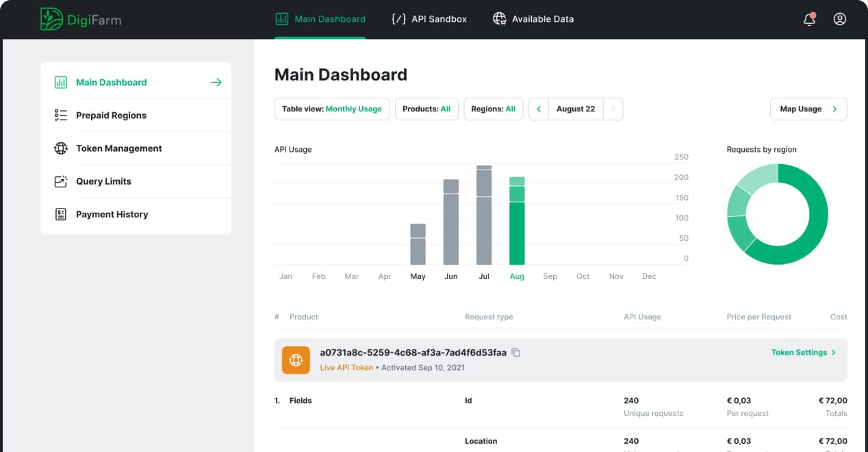868x452 pixels.
Task: Click the Fields product row name
Action: coord(301,401)
